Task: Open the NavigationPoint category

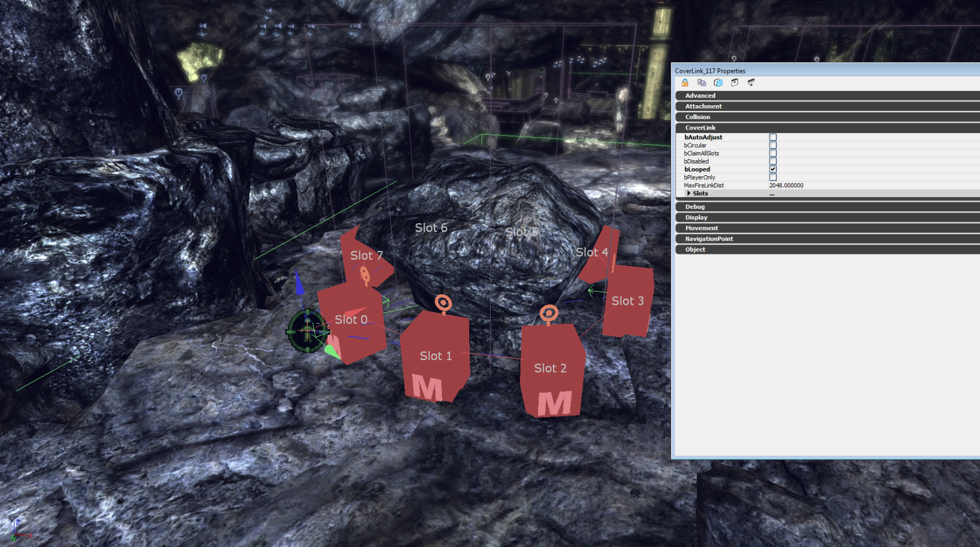Action: point(709,239)
